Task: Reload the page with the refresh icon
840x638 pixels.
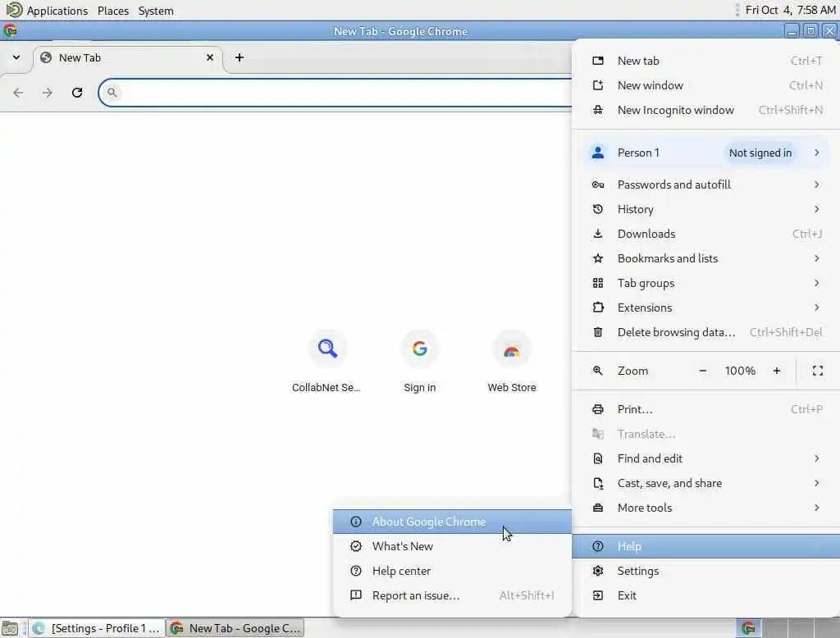Action: 77,93
